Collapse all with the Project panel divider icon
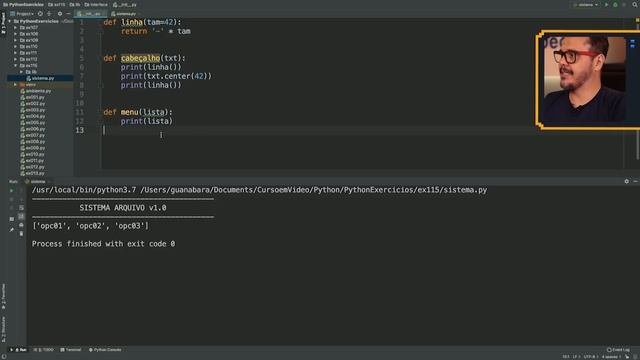Screen dimensions: 640x360 [49, 13]
